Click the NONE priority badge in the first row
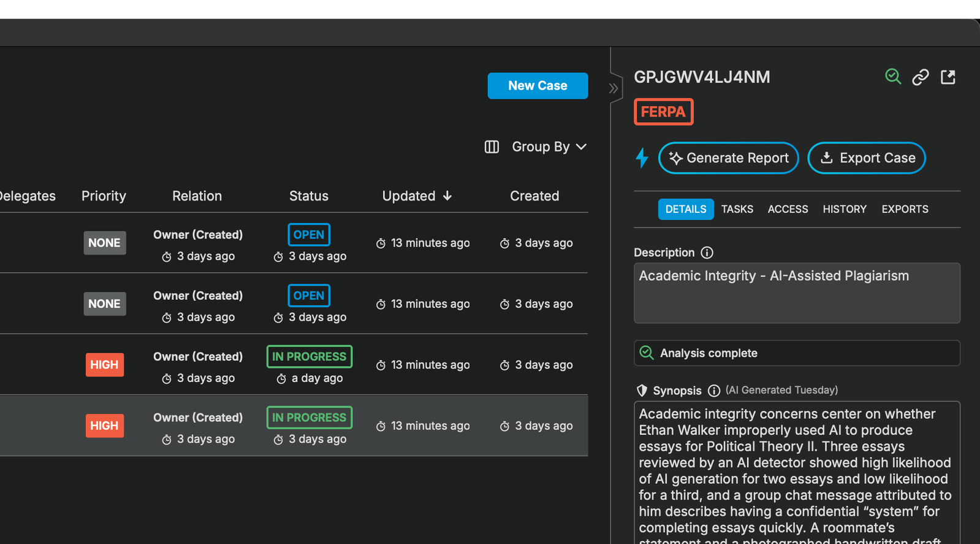This screenshot has width=980, height=544. coord(105,243)
